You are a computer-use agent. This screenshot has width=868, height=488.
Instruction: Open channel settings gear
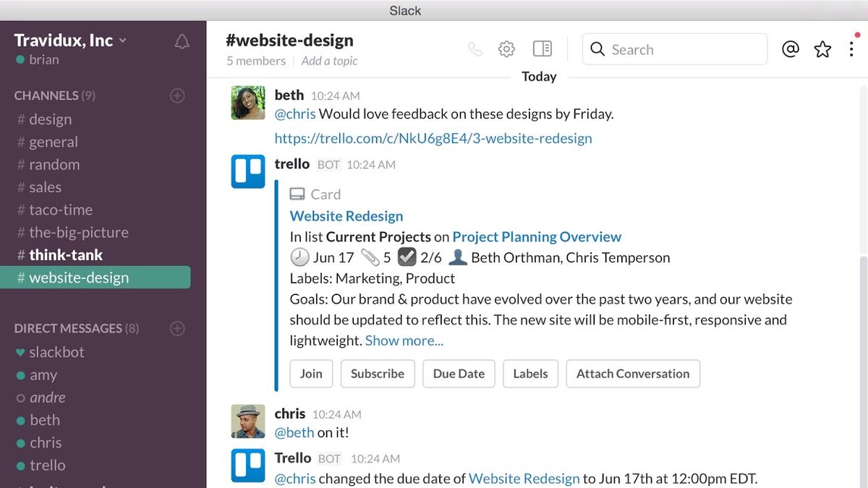point(506,49)
